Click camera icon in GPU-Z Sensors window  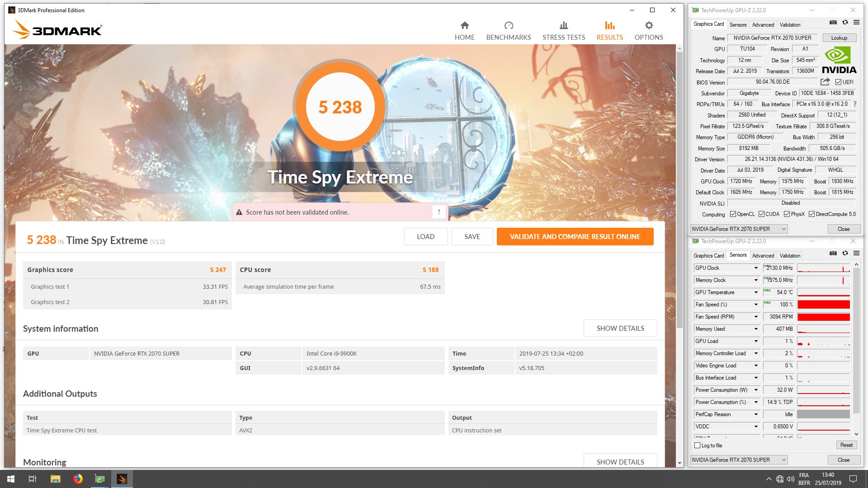click(x=833, y=253)
